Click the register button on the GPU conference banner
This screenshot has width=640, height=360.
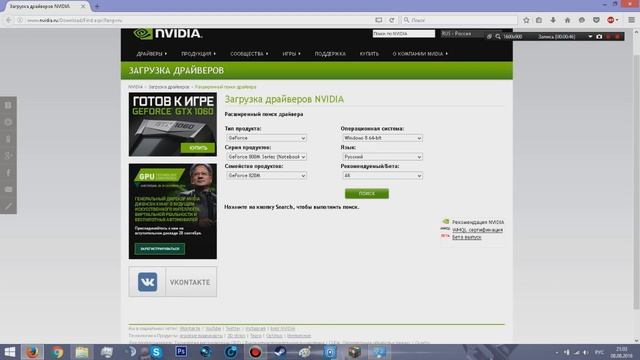click(160, 249)
